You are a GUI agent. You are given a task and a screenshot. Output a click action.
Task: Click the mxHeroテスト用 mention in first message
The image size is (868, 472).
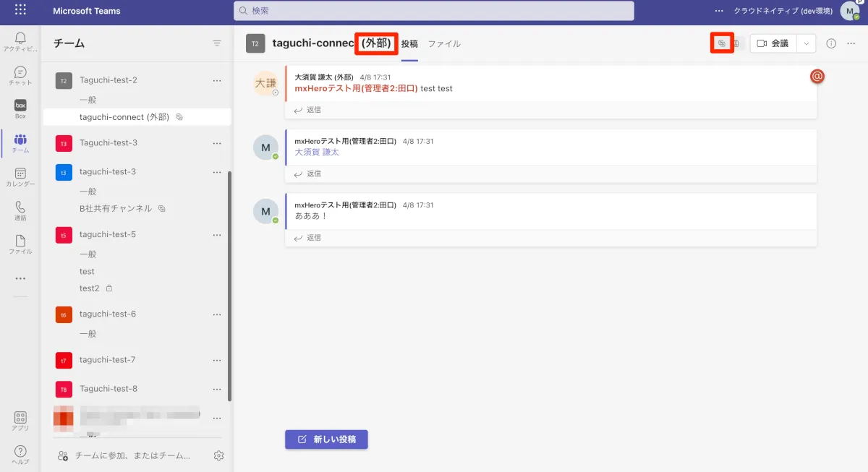(357, 89)
